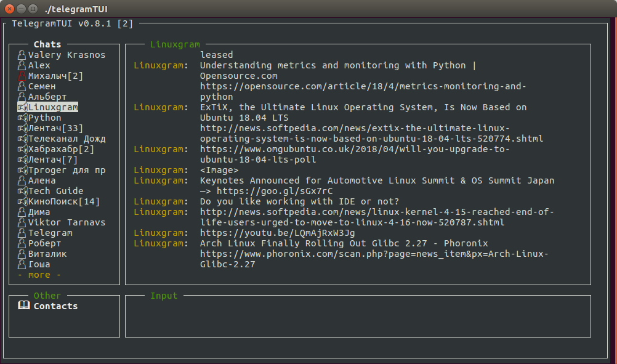Click the person icon next to Viktor Tarnavs
The width and height of the screenshot is (617, 364).
23,222
